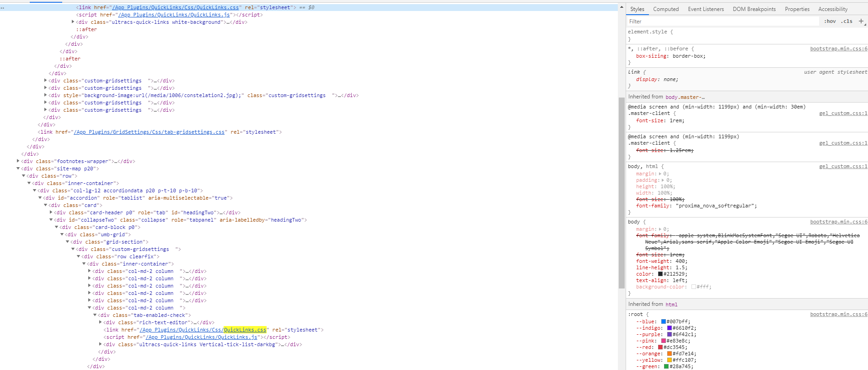Viewport: 868px width, 370px height.
Task: Expand margin shorthand in body, html rule
Action: (659, 174)
